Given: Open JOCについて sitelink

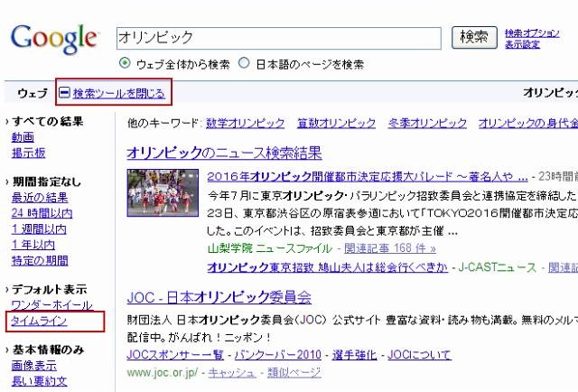Looking at the screenshot, I should (419, 355).
